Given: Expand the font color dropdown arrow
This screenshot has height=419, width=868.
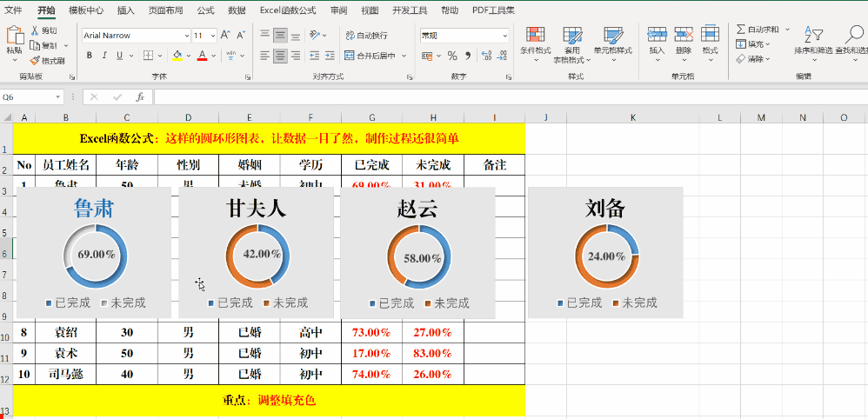Looking at the screenshot, I should pos(214,56).
